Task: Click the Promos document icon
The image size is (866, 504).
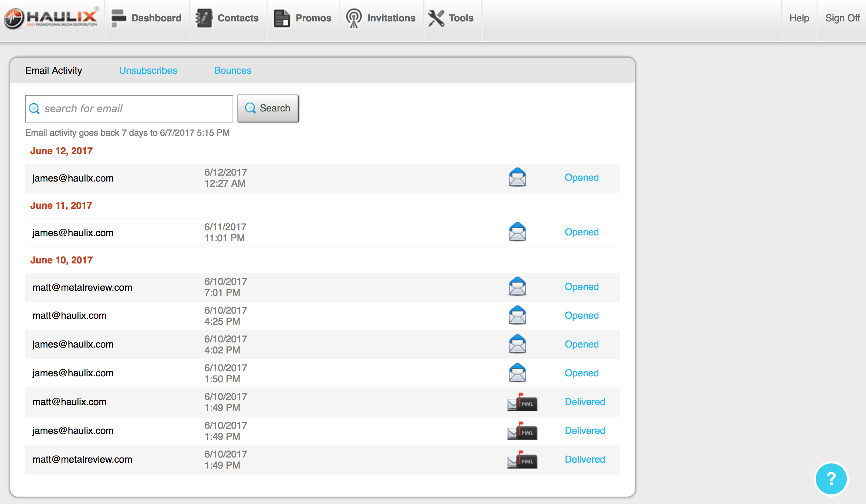Action: coord(282,18)
